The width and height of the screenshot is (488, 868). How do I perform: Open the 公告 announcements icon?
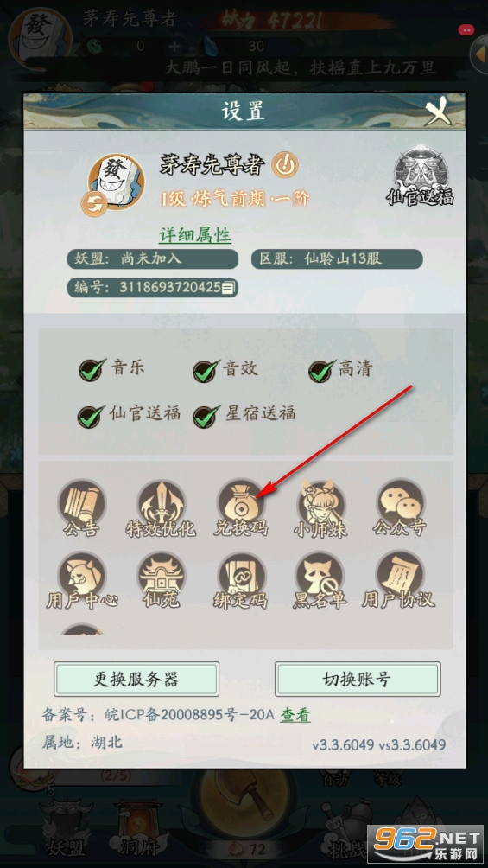click(x=81, y=507)
